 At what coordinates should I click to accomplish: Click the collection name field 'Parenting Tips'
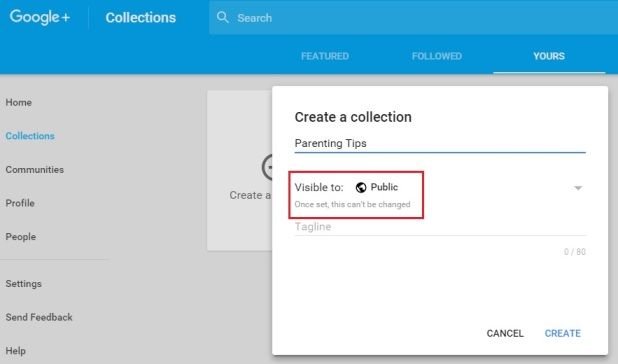click(440, 143)
